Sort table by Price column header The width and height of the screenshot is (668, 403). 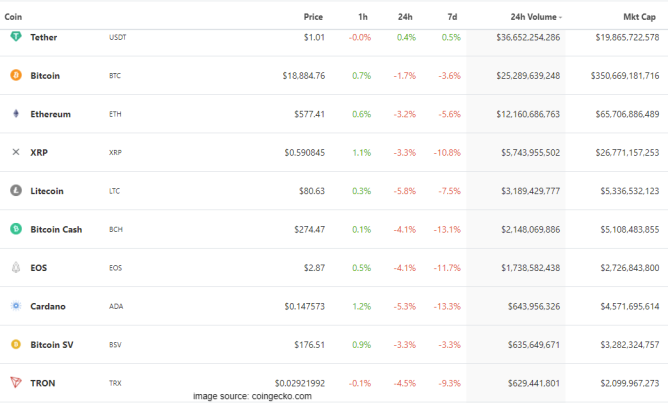[313, 17]
